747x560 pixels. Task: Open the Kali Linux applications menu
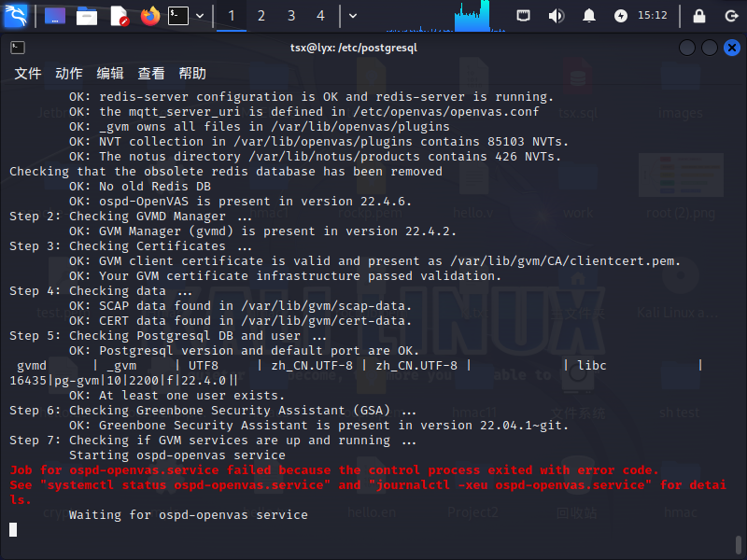(16, 15)
